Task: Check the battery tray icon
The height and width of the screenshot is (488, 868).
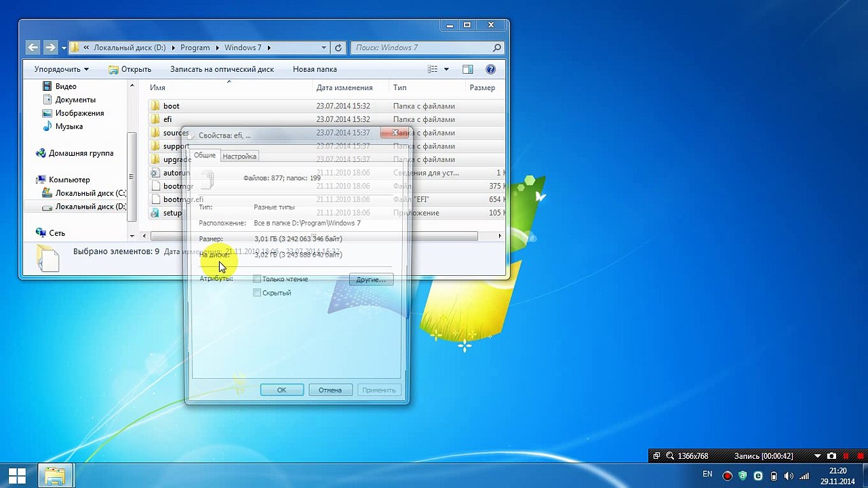Action: 774,476
